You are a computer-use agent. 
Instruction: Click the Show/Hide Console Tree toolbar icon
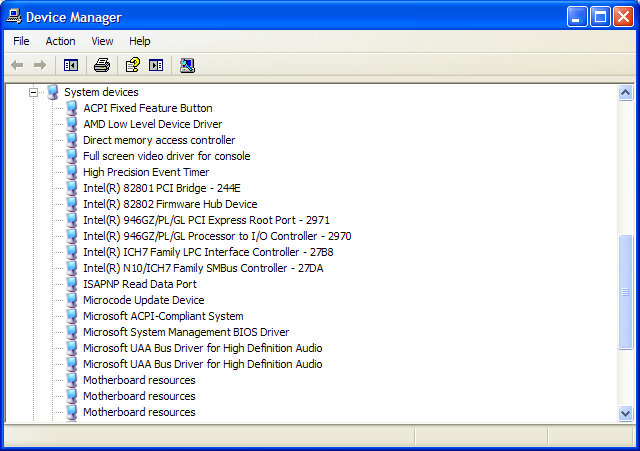pyautogui.click(x=71, y=65)
